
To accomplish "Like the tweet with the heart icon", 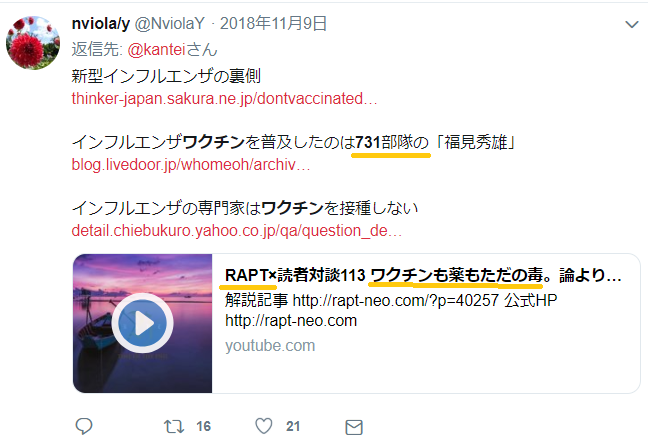I will pos(264,426).
